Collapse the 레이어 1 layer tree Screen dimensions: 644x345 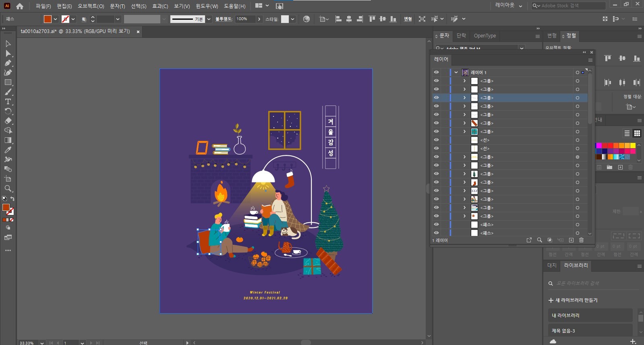(x=456, y=72)
